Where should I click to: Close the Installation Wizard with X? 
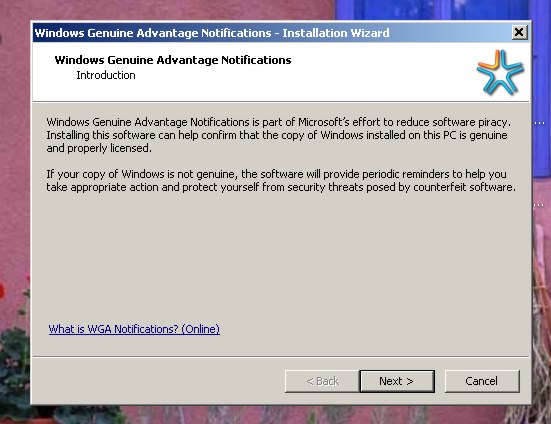tap(519, 33)
